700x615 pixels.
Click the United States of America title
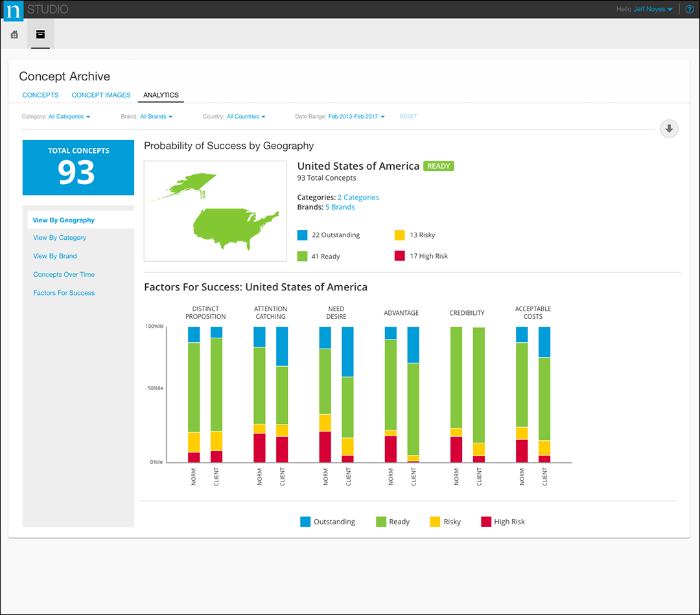tap(358, 166)
